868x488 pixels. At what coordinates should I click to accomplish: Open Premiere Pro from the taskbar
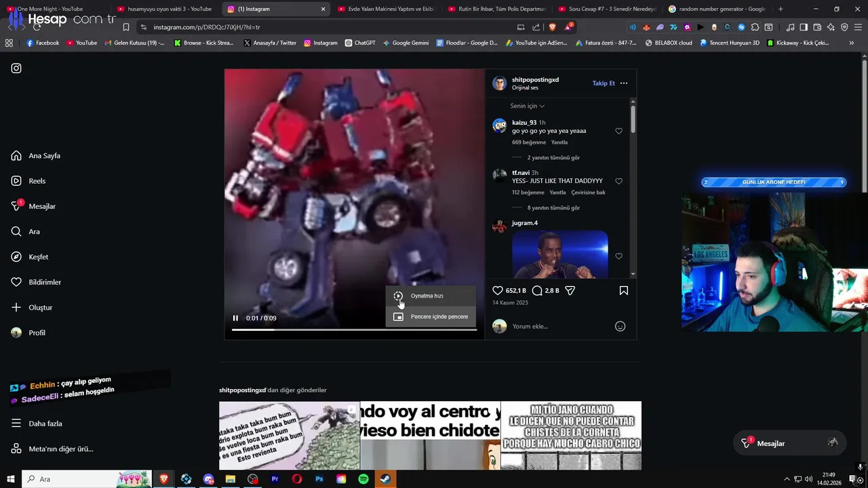(x=275, y=479)
